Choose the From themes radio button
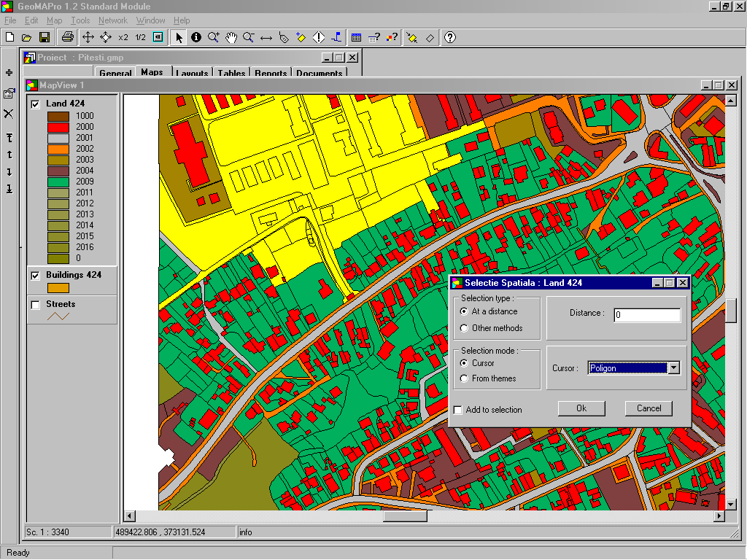Screen dimensions: 747x560 (464, 378)
